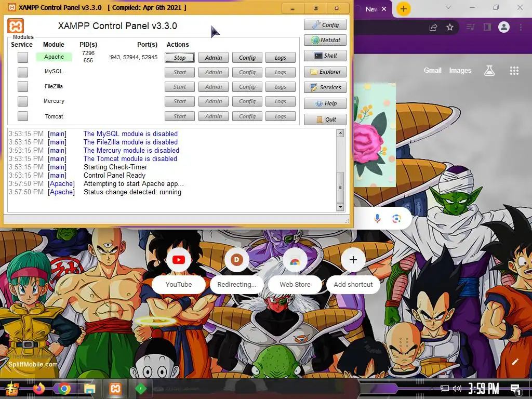This screenshot has width=532, height=399.
Task: Open Apache Config menu
Action: [247, 58]
